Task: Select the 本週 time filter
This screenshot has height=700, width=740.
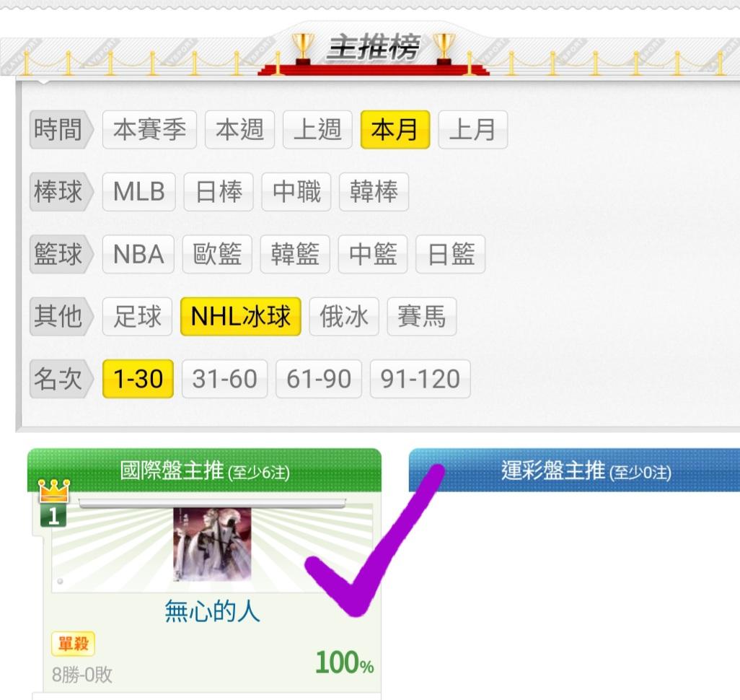Action: pos(239,129)
